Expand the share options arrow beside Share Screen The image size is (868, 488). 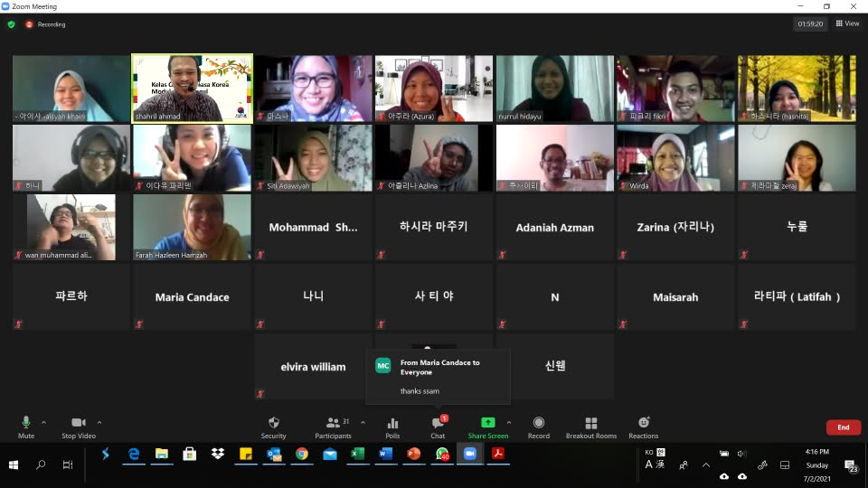pos(509,423)
